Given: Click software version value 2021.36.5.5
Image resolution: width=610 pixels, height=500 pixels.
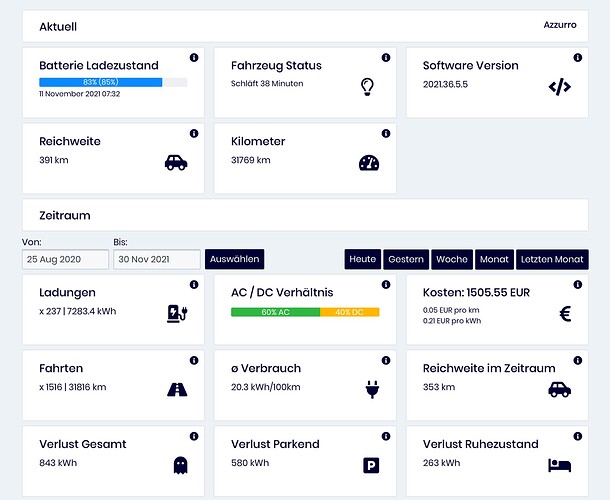Looking at the screenshot, I should pos(445,84).
